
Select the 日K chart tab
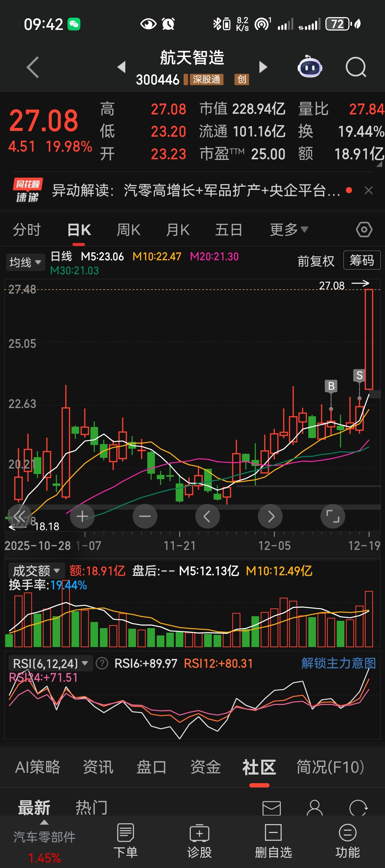point(79,230)
